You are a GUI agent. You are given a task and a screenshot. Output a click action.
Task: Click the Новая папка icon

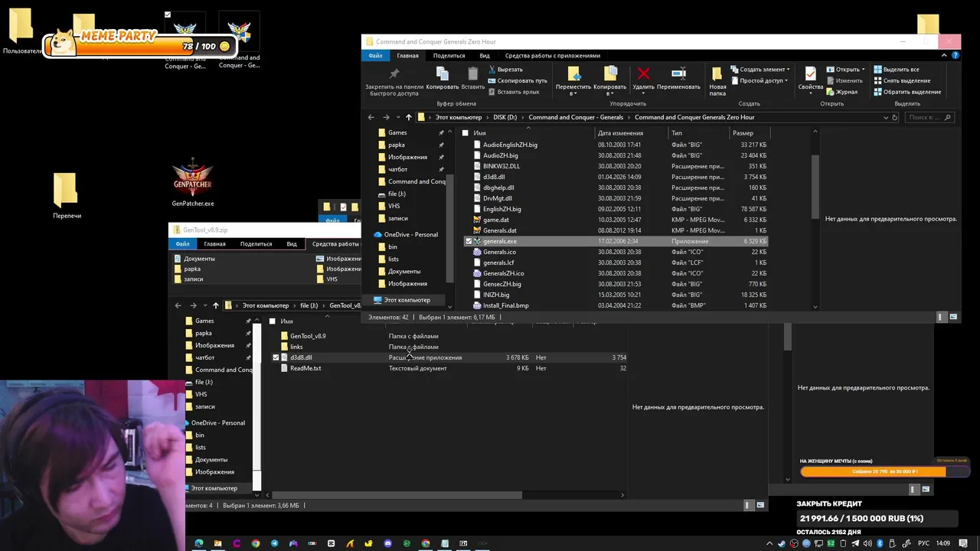pyautogui.click(x=717, y=73)
